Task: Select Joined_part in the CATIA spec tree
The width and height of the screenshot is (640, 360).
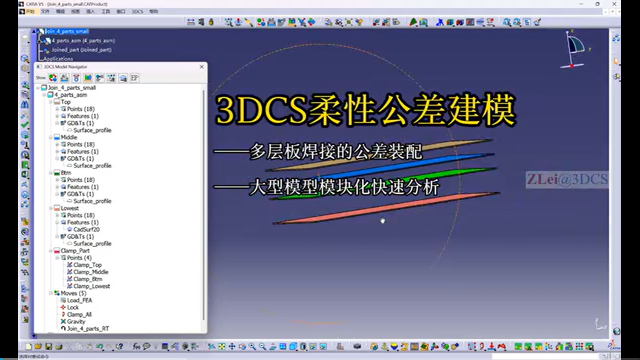Action: coord(81,50)
